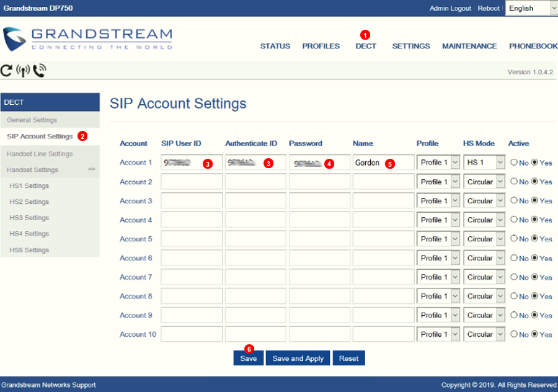Click the Account 1 Name field with Gordon
Viewport: 558px width, 392px height.
(x=384, y=163)
